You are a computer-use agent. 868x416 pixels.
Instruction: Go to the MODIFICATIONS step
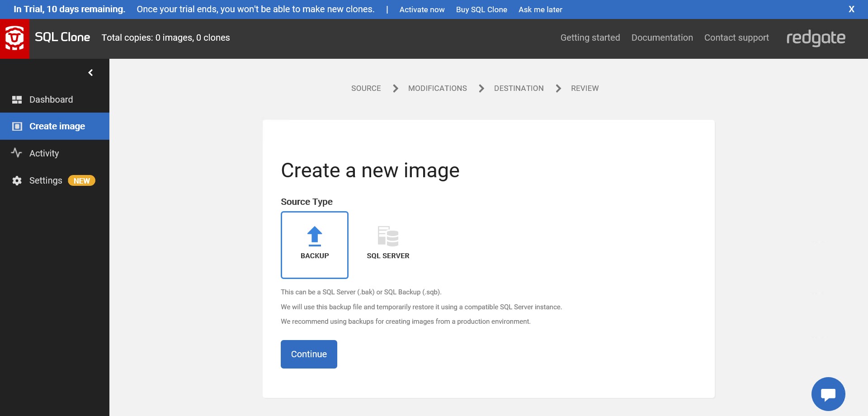click(438, 88)
